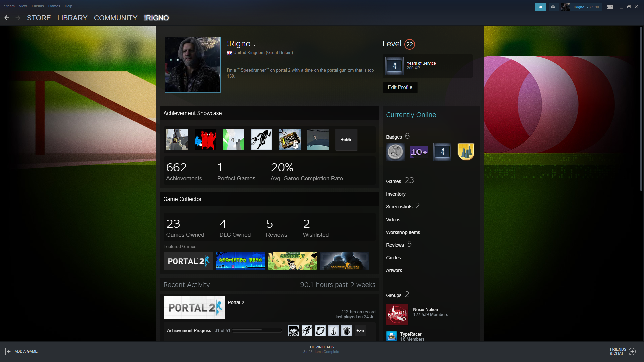Open the inbox envelope icon at top

click(553, 7)
